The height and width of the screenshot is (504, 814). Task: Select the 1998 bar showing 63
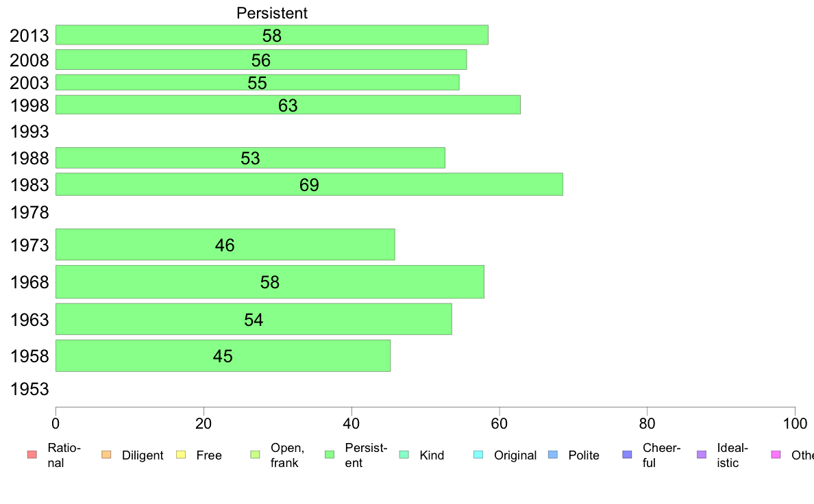[x=288, y=105]
